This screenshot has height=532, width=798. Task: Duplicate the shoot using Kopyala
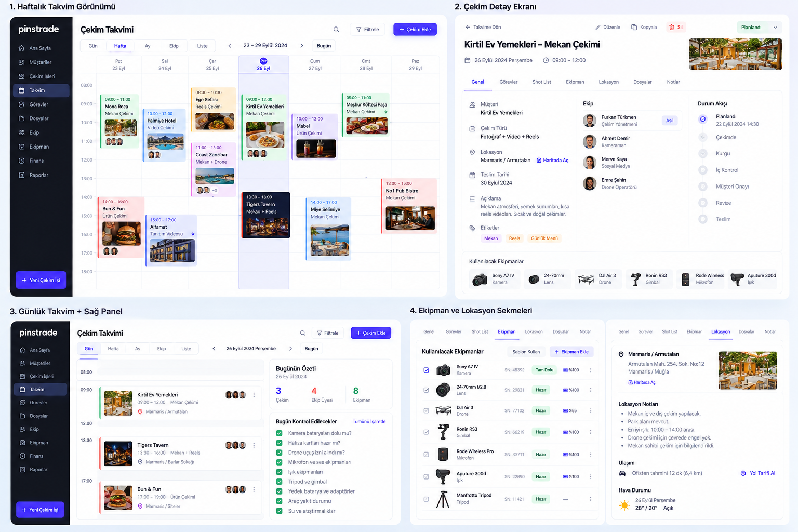point(644,27)
